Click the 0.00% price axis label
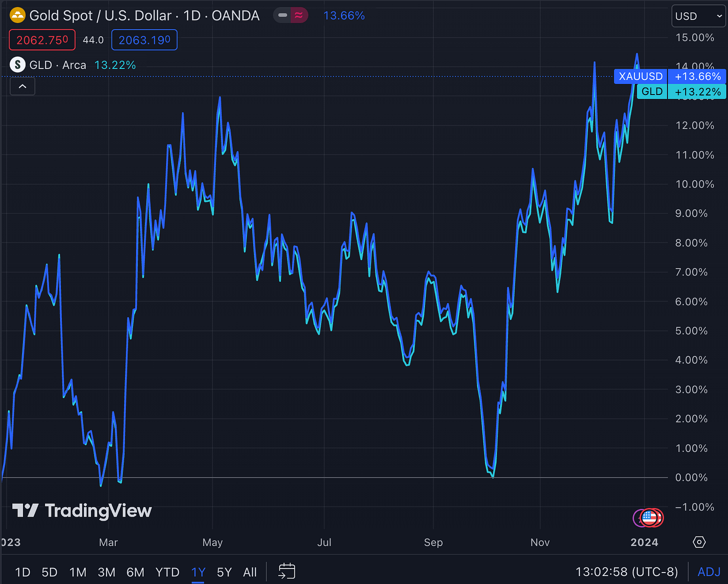Viewport: 728px width, 584px height. coord(691,477)
